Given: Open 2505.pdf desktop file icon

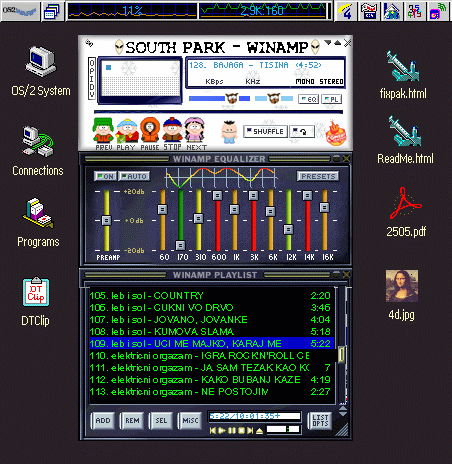Looking at the screenshot, I should pos(406,212).
